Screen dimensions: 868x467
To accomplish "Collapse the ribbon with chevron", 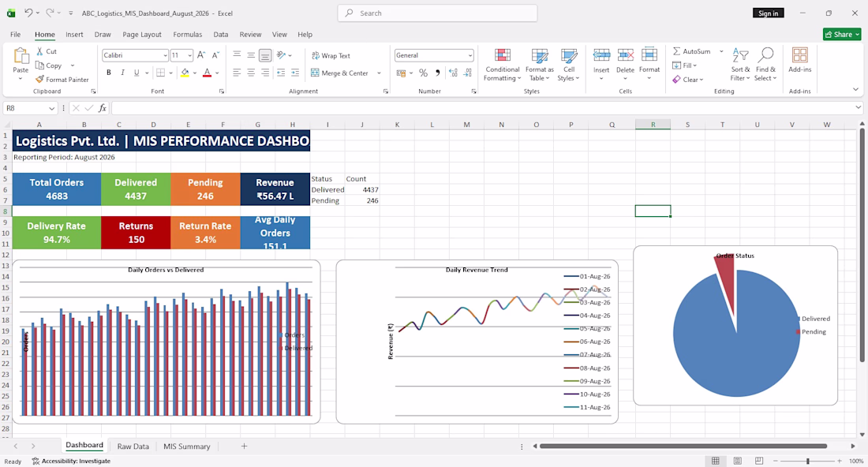I will click(x=855, y=89).
